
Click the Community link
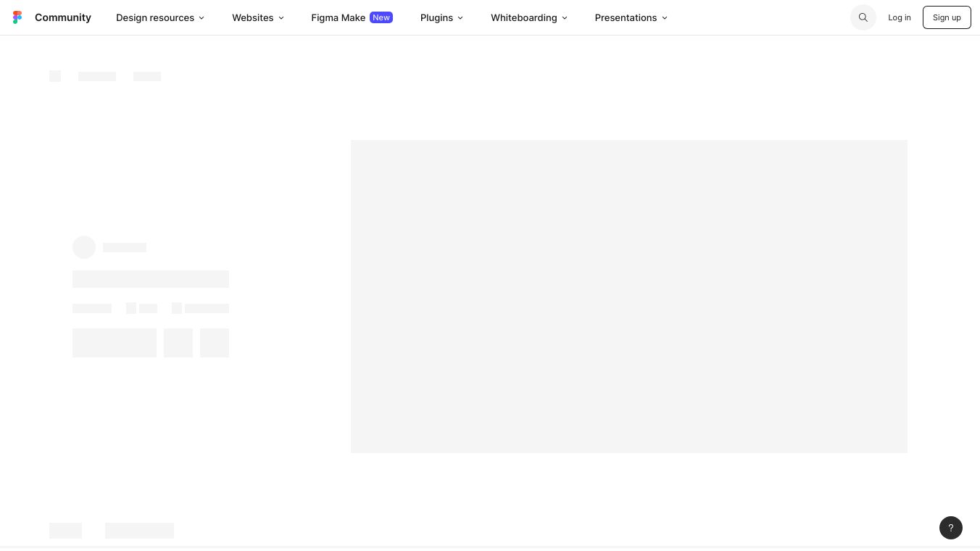63,17
